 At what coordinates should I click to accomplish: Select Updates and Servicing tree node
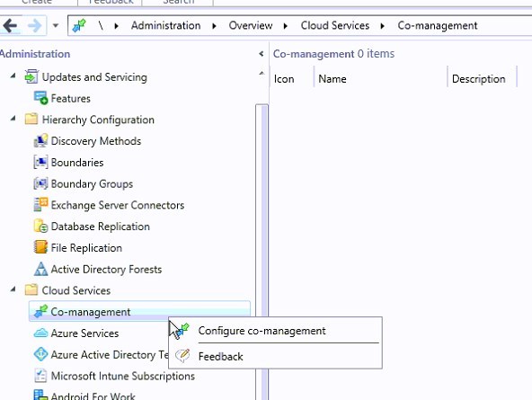[x=94, y=77]
